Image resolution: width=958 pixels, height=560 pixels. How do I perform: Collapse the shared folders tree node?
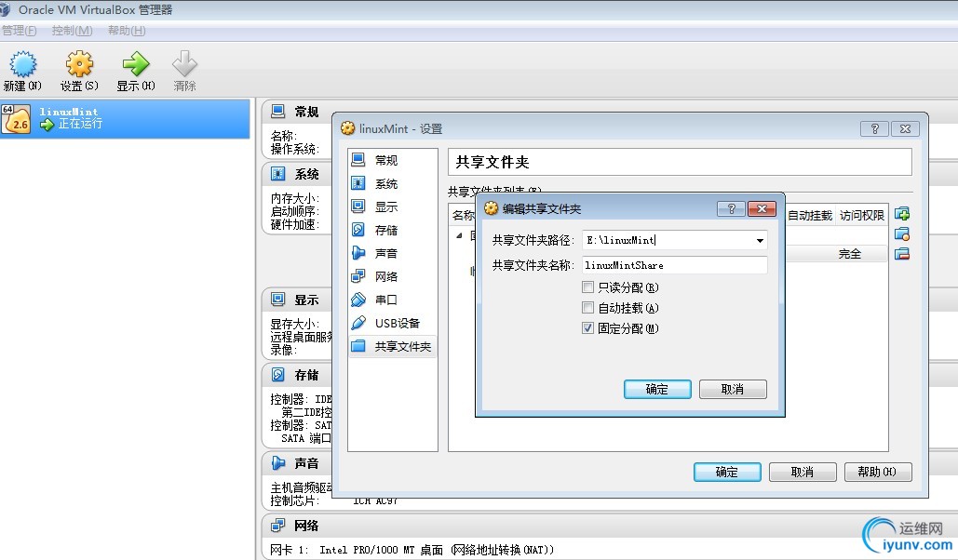(x=460, y=235)
